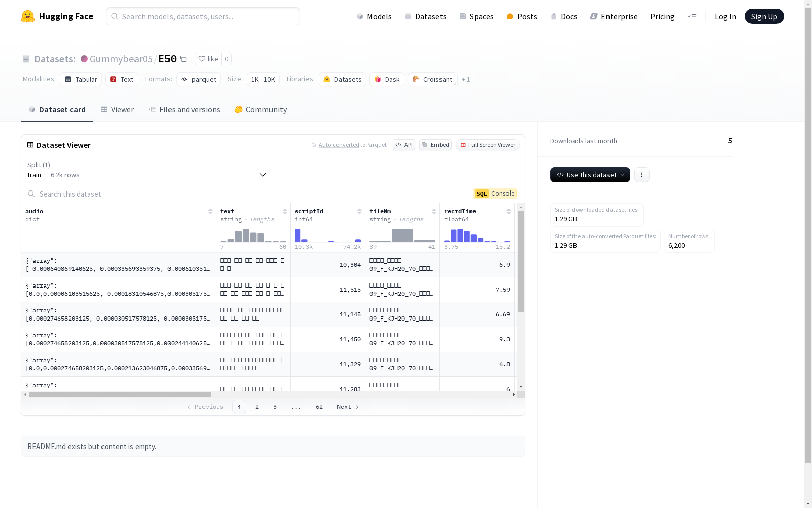This screenshot has height=508, width=812.
Task: Click the global search models input
Action: [x=203, y=16]
